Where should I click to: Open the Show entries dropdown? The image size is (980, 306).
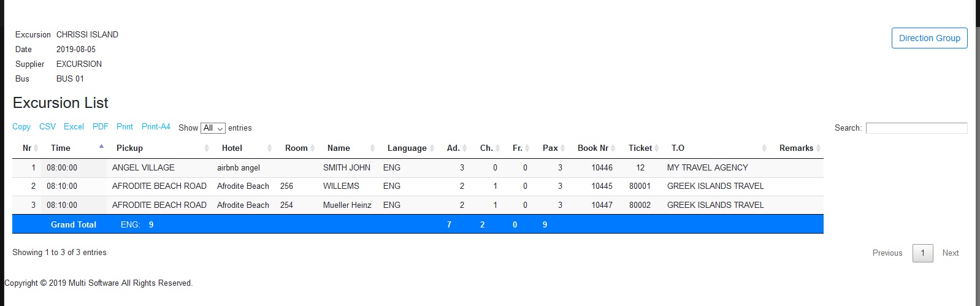tap(213, 128)
